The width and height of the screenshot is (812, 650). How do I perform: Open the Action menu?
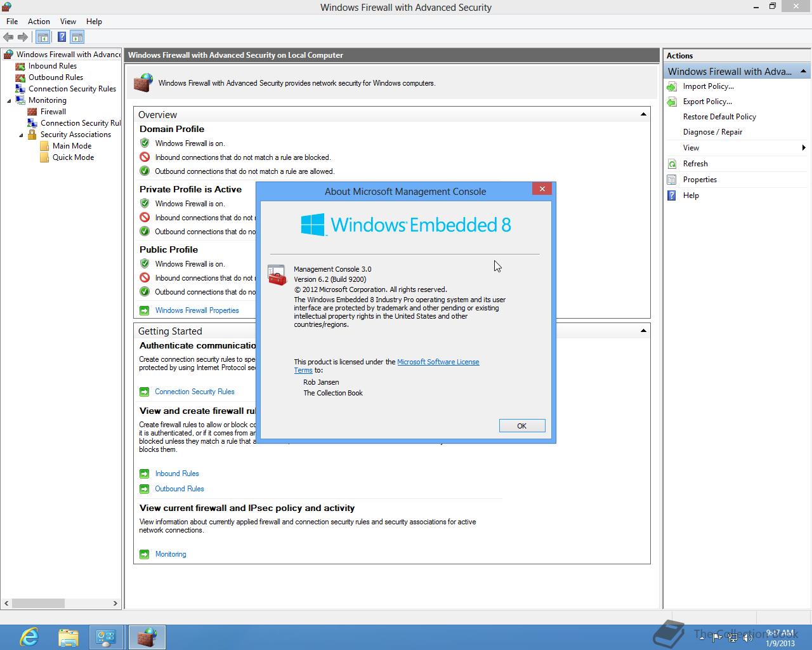coord(39,21)
